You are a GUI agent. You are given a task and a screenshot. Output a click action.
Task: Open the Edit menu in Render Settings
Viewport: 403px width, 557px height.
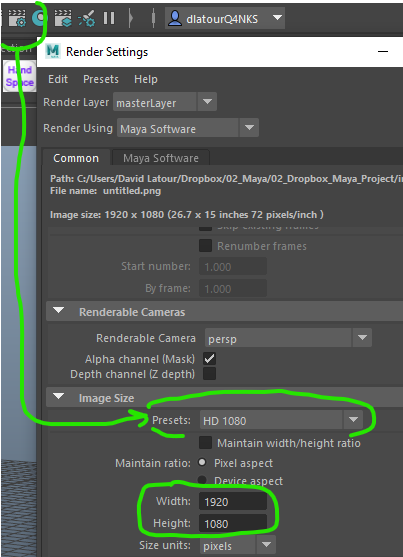pyautogui.click(x=58, y=79)
